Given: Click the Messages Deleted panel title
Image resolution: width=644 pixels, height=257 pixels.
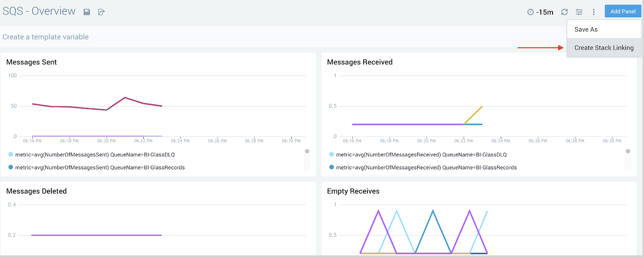Looking at the screenshot, I should tap(36, 191).
